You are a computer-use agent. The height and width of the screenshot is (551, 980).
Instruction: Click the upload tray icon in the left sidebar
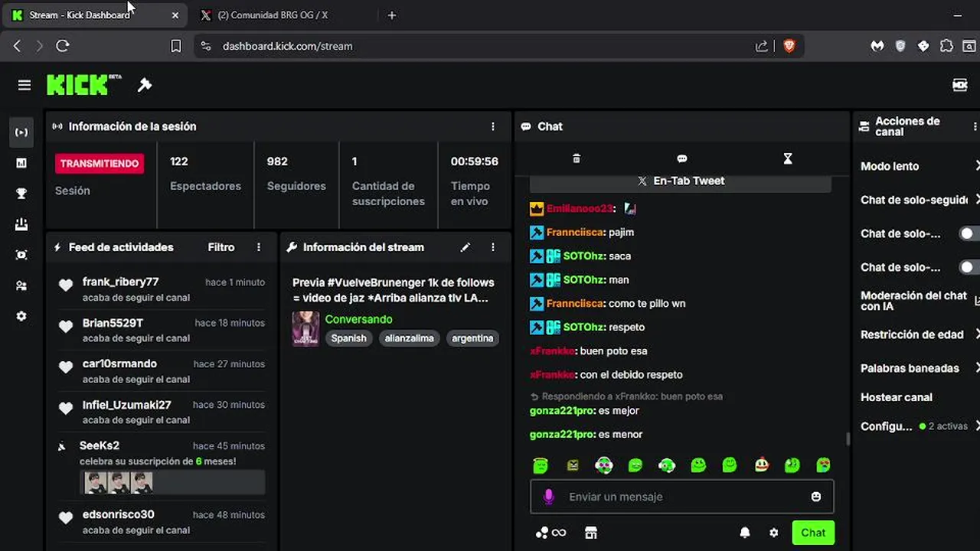21,224
